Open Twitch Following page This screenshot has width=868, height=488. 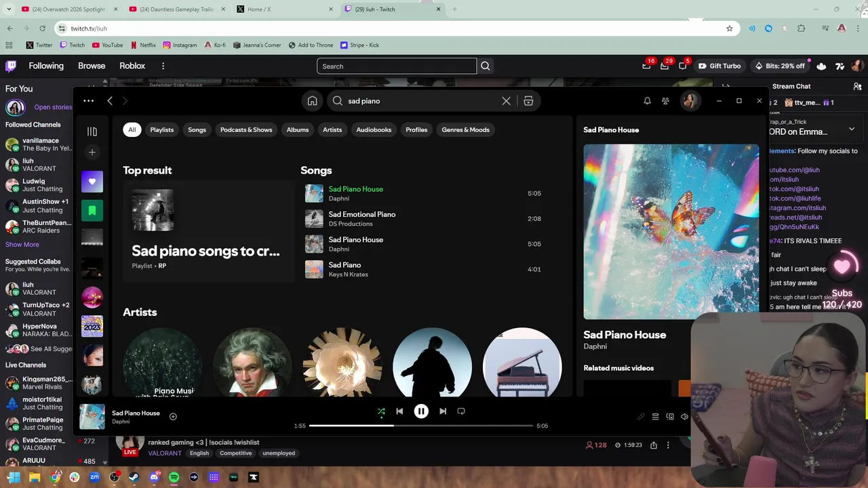pyautogui.click(x=46, y=66)
